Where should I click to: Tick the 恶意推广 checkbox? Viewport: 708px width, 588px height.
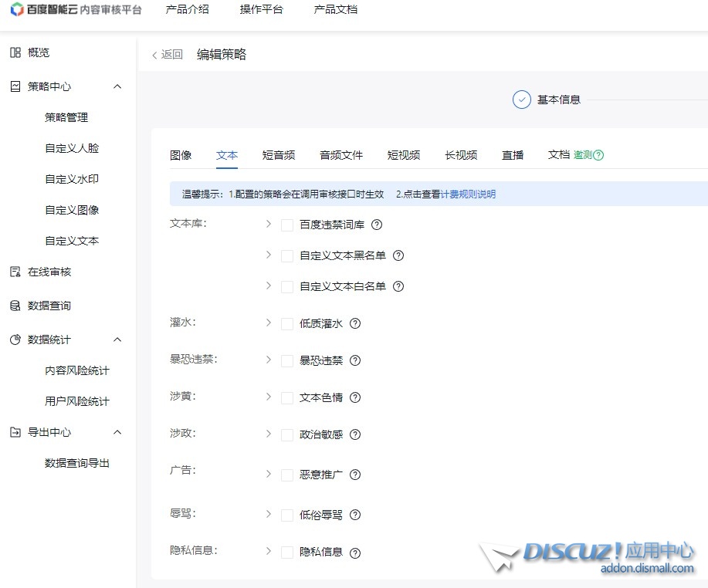click(287, 475)
